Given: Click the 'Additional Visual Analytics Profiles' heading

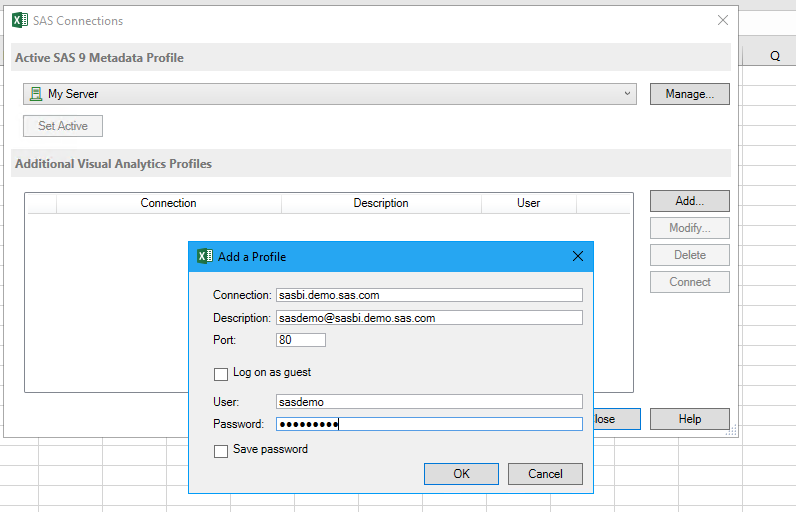Looking at the screenshot, I should [113, 164].
